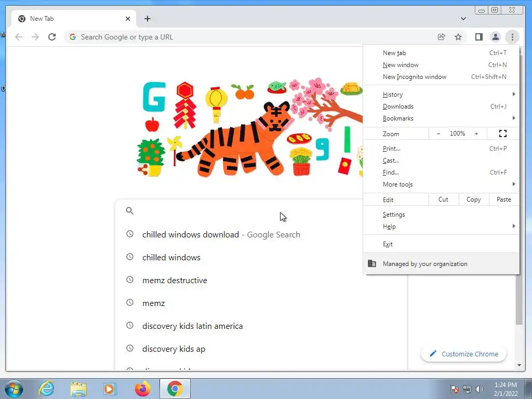Click the organization building icon
Viewport: 532px width, 399px height.
tap(372, 263)
